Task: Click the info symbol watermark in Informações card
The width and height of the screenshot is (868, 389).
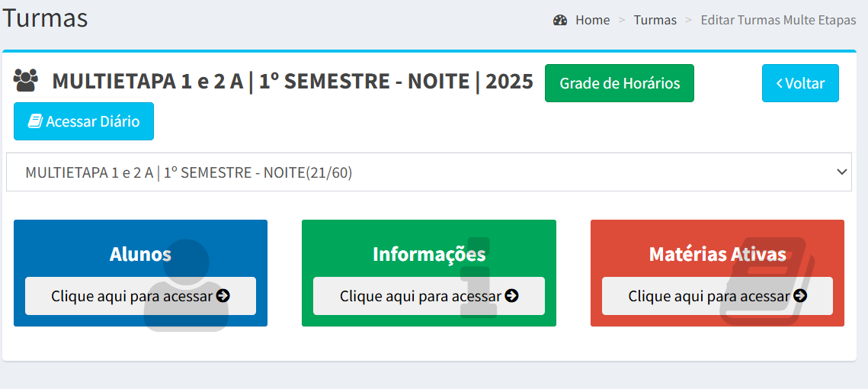Action: pyautogui.click(x=476, y=277)
